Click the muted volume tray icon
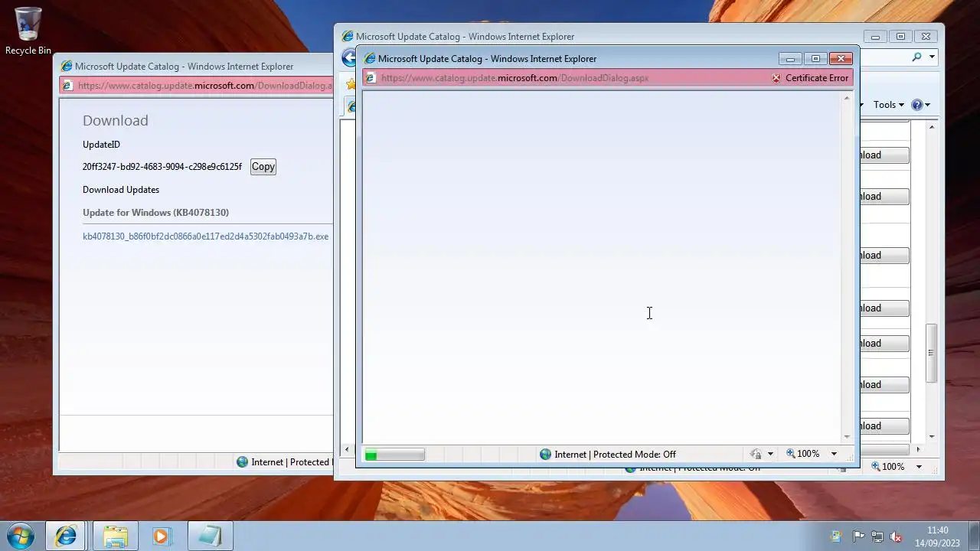This screenshot has width=980, height=551. pyautogui.click(x=896, y=537)
